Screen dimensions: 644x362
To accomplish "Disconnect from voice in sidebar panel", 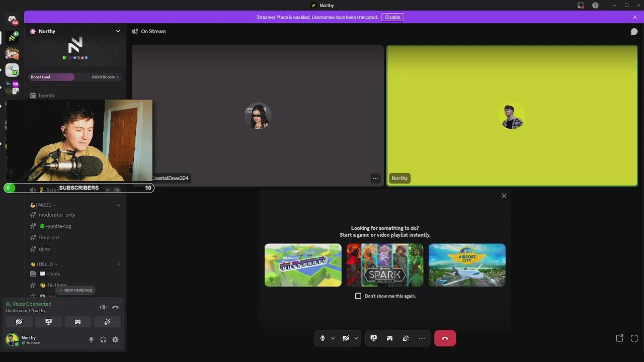I will [115, 307].
